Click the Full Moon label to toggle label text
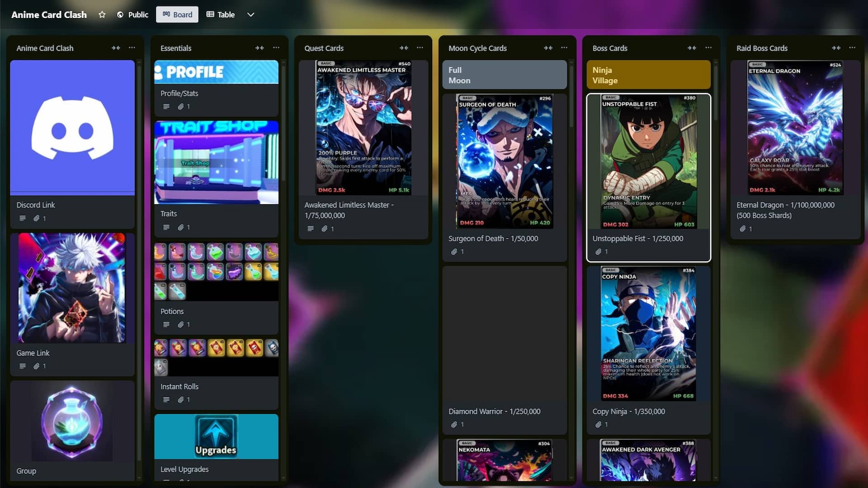 [x=504, y=75]
